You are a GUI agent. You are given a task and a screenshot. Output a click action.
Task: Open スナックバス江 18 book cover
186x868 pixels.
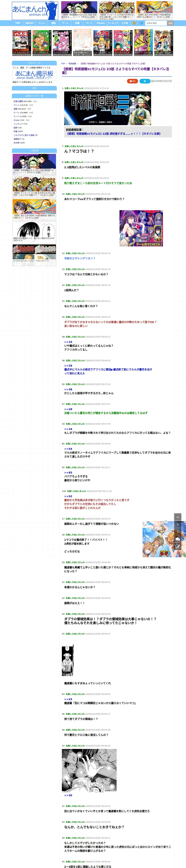[22, 43]
